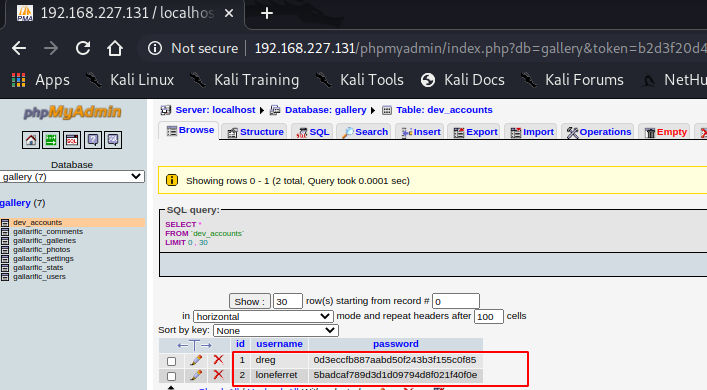The image size is (707, 390).
Task: Open the SQL query window icon
Action: point(72,140)
